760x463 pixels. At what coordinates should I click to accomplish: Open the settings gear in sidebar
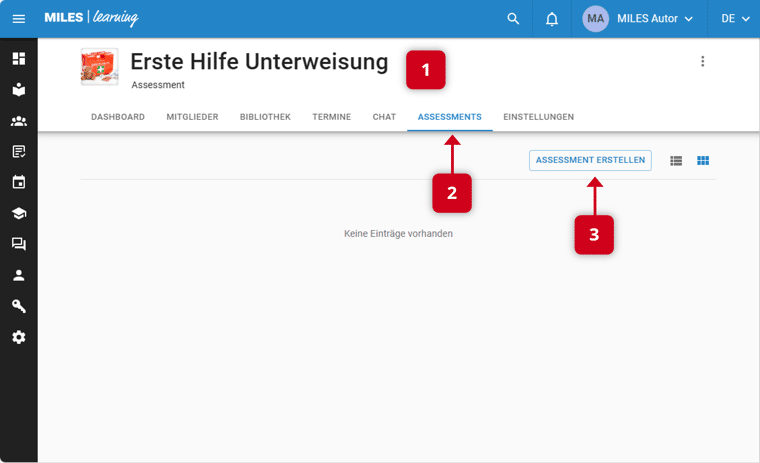(x=18, y=338)
